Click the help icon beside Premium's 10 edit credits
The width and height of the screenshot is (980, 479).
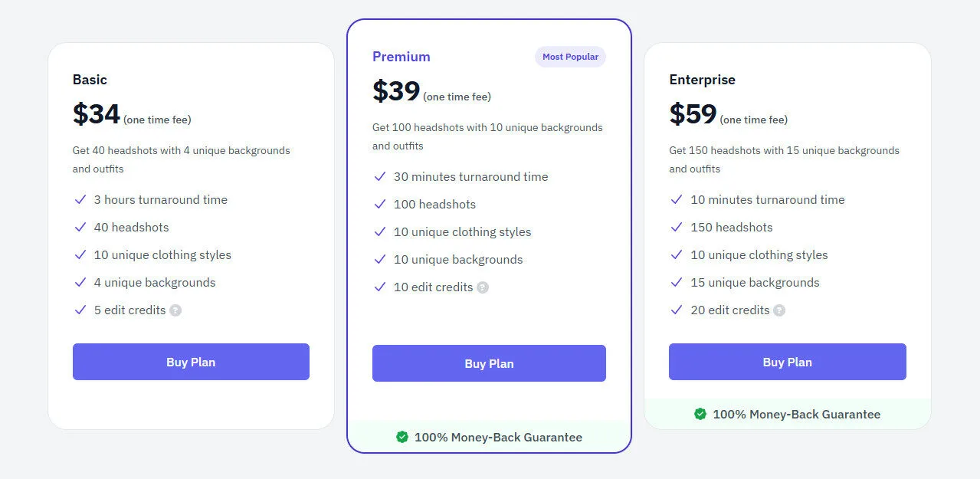pyautogui.click(x=482, y=287)
